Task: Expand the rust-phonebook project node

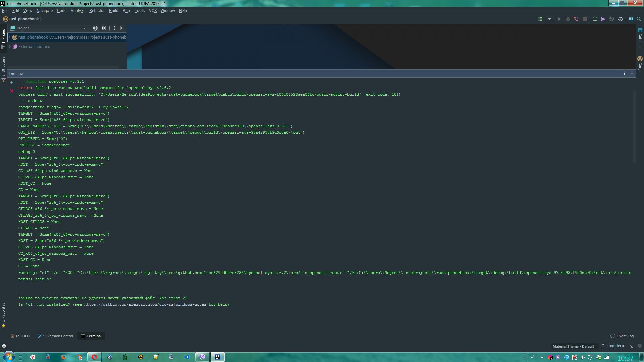Action: 9,37
